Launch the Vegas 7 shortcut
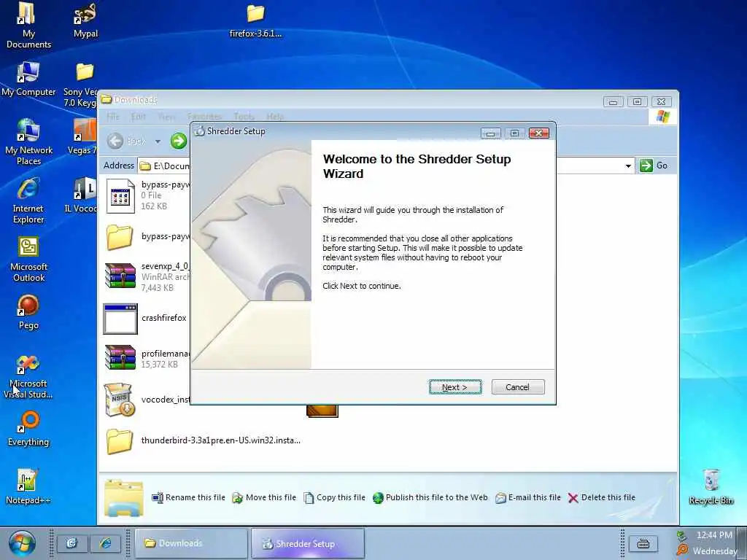The width and height of the screenshot is (747, 560). 83,137
